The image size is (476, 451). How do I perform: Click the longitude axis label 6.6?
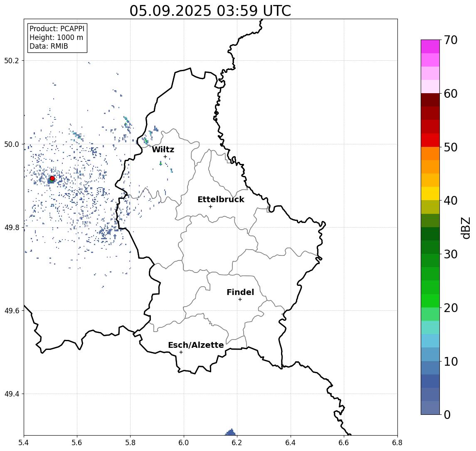(x=344, y=443)
